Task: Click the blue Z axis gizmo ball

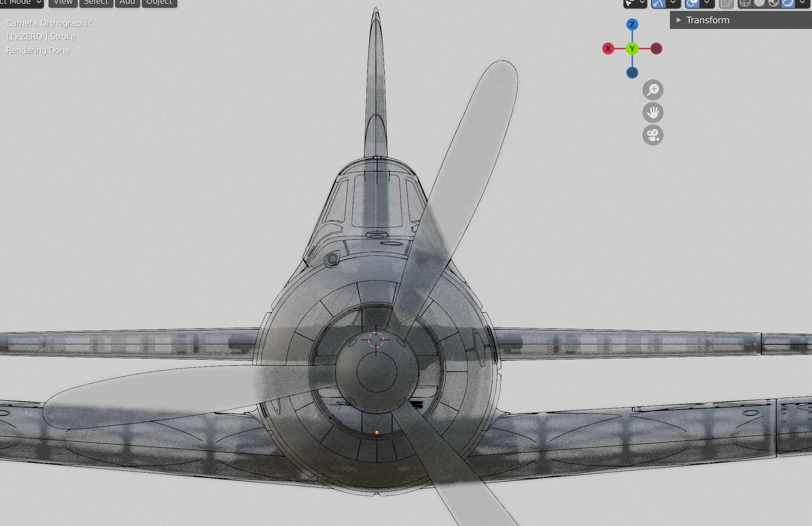Action: point(632,25)
